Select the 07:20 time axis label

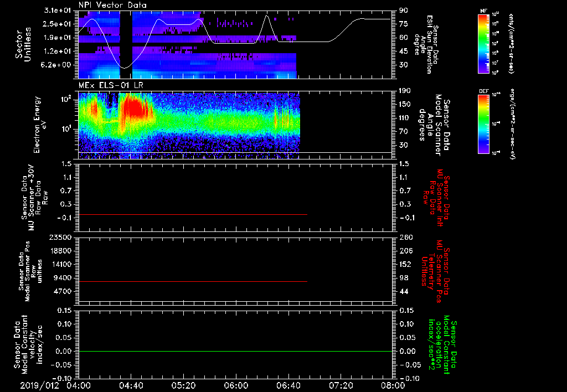[x=341, y=385]
